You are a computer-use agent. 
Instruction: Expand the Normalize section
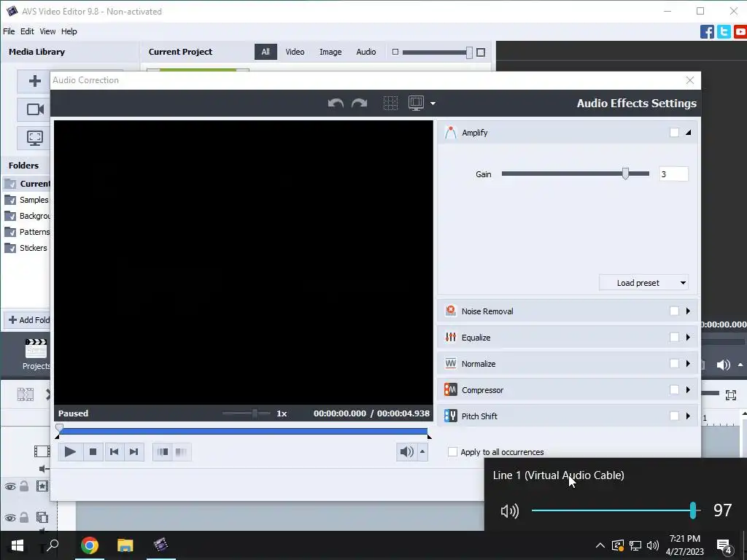(x=688, y=363)
